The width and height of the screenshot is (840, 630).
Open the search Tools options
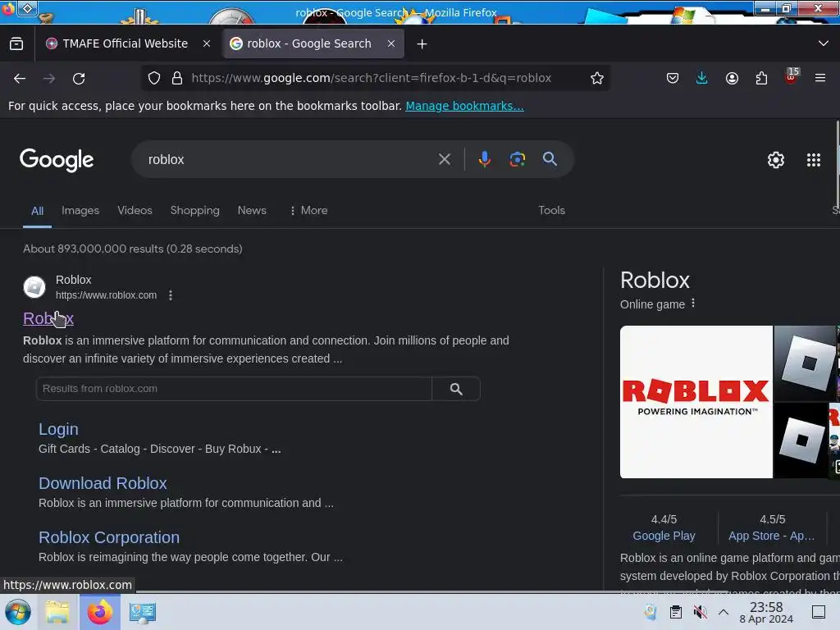point(552,211)
